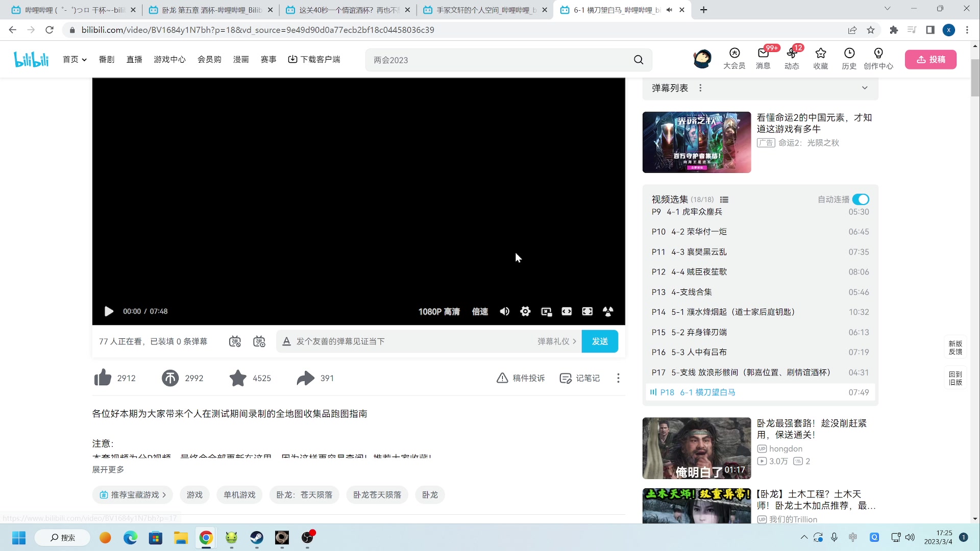980x551 pixels.
Task: Switch to widescreen player mode
Action: (567, 311)
